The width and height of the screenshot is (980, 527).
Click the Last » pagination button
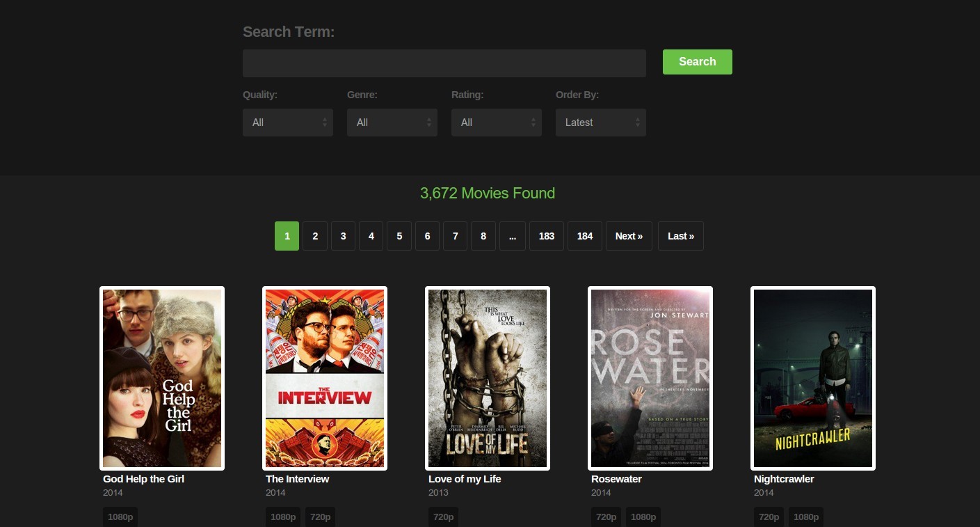(681, 236)
